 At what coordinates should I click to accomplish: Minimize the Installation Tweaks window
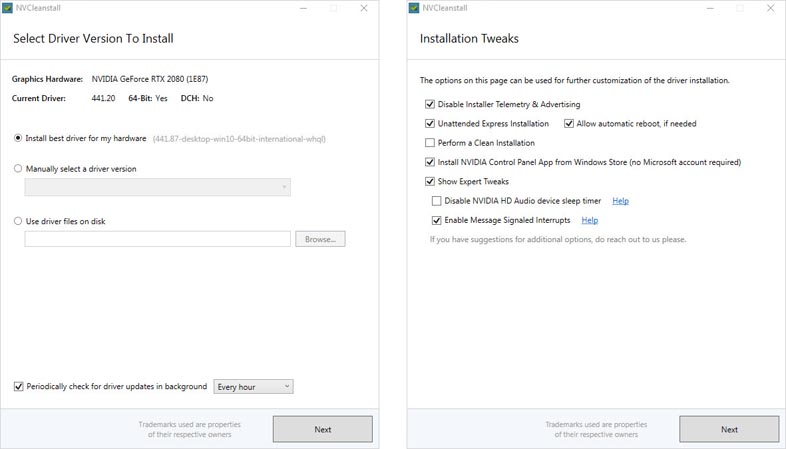point(710,8)
